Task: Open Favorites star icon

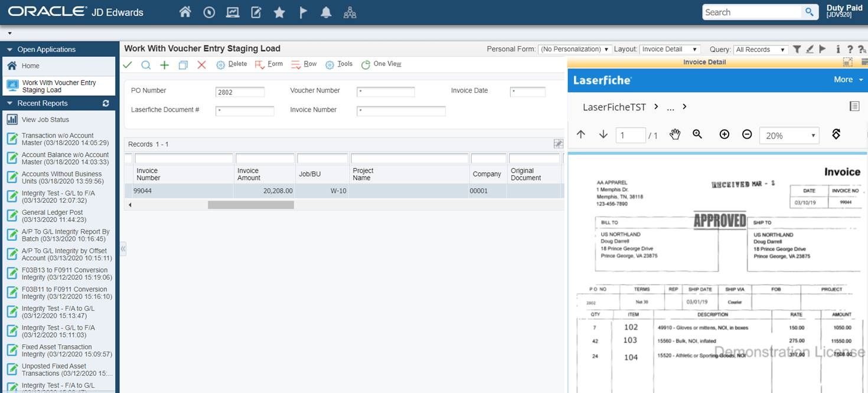Action: click(279, 12)
